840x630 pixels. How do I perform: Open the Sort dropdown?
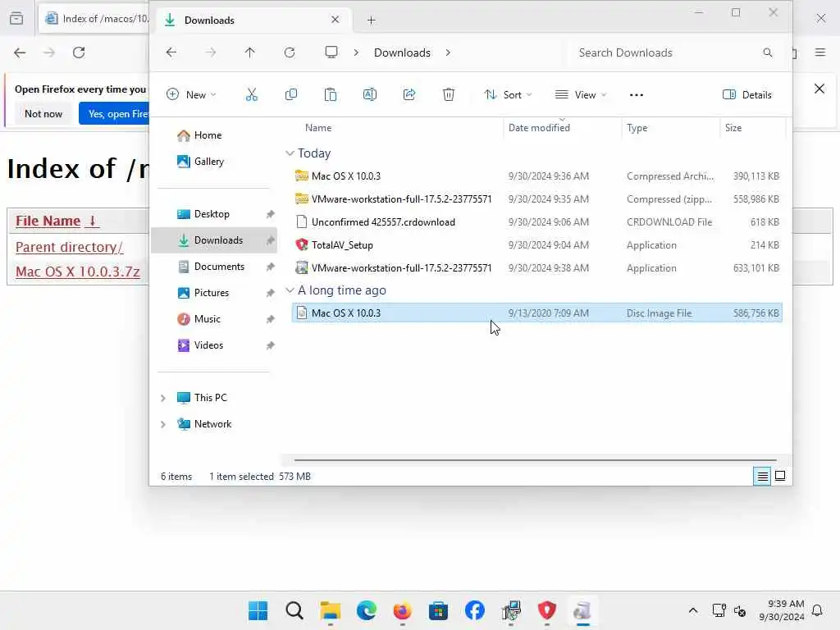(x=508, y=95)
